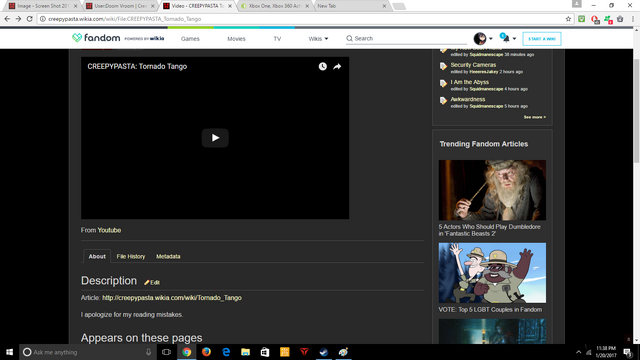The width and height of the screenshot is (640, 360).
Task: Open the Movies menu item
Action: click(x=236, y=39)
